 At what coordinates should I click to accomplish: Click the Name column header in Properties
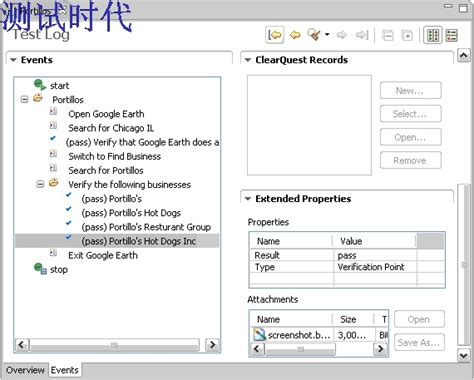pos(291,241)
